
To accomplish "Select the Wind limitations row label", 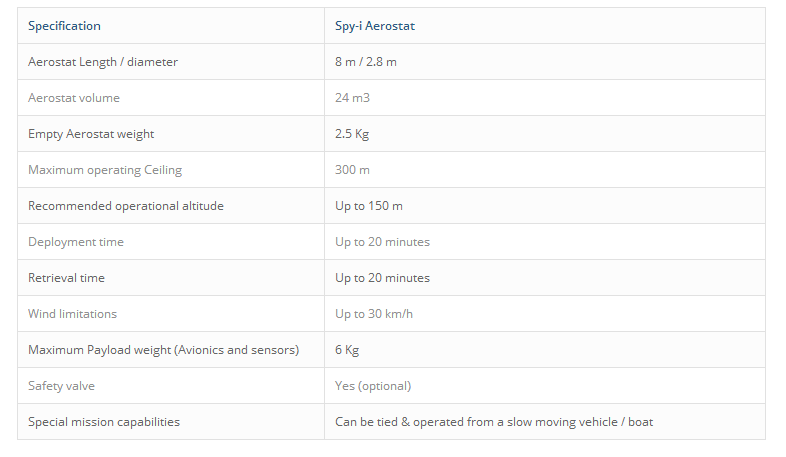I will [72, 314].
